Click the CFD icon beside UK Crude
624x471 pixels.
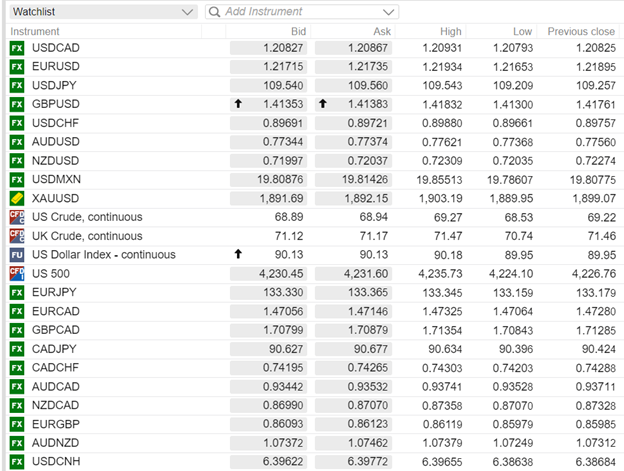(17, 236)
